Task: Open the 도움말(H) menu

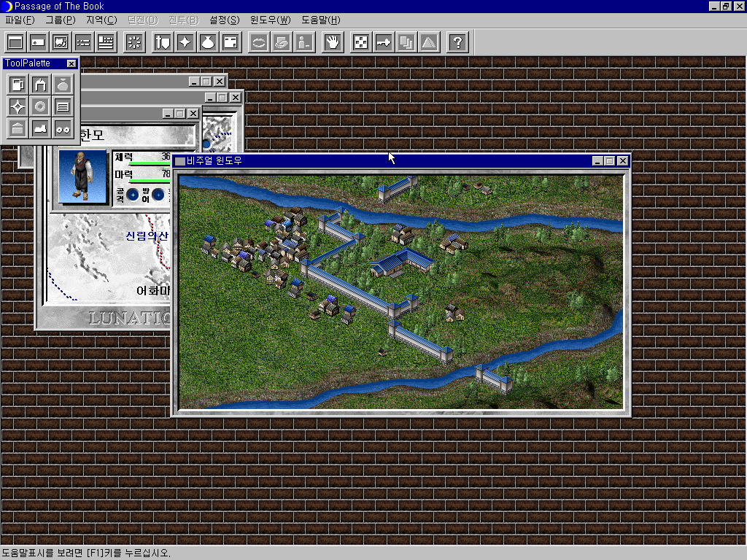Action: [x=321, y=20]
